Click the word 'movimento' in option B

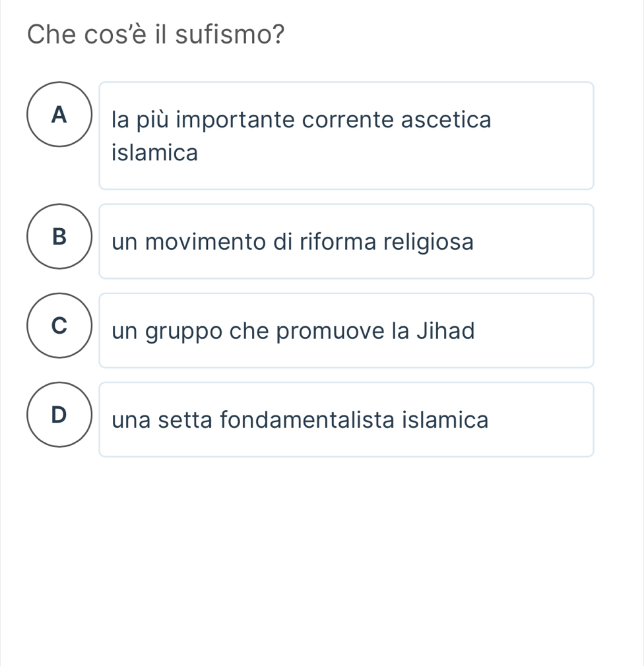click(x=210, y=242)
